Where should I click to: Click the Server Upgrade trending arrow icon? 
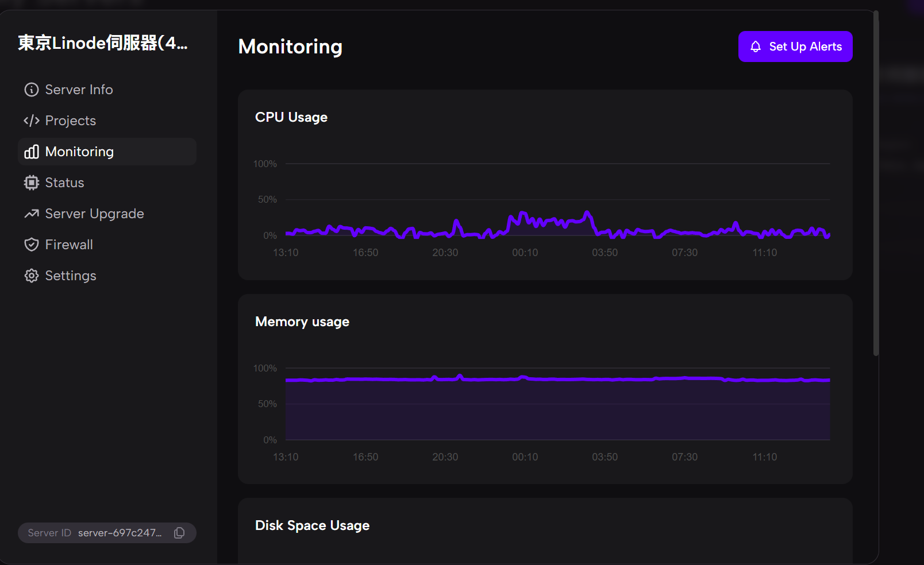(31, 214)
